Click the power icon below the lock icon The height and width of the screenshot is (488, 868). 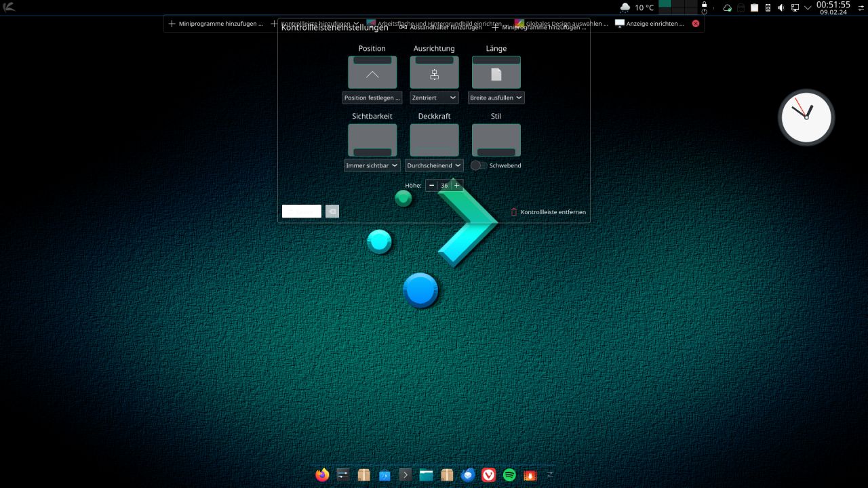704,12
